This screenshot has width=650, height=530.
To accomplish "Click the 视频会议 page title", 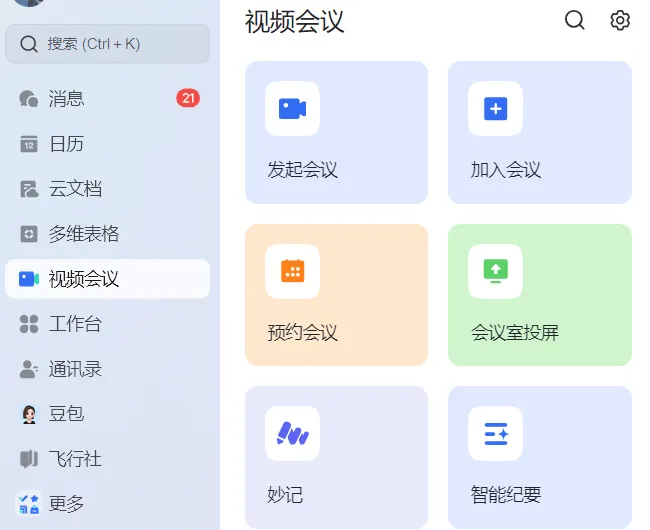I will 294,21.
